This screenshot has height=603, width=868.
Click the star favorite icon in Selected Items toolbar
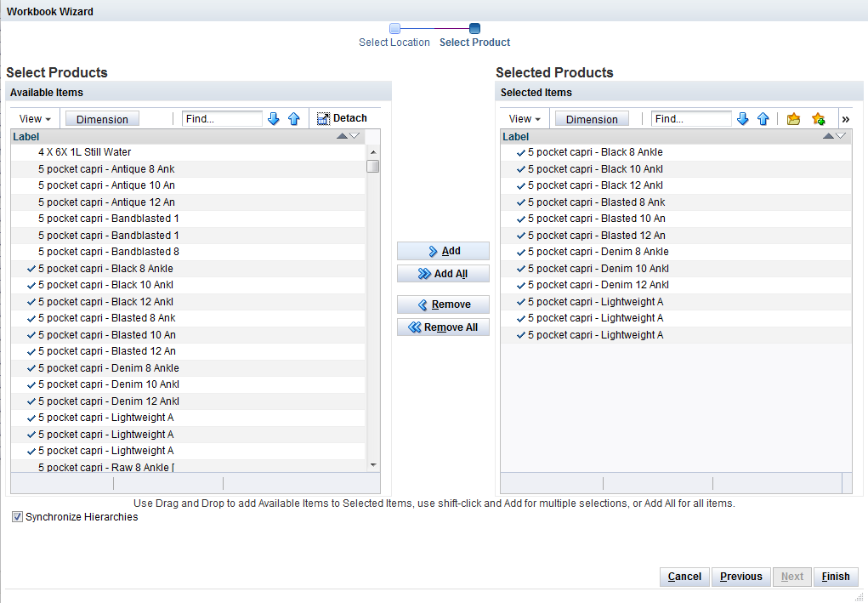(818, 118)
